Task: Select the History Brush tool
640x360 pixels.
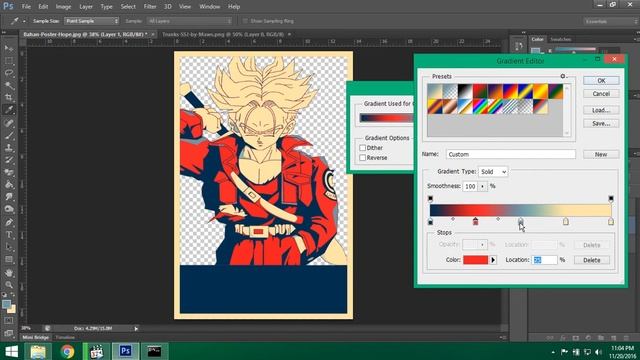Action: [9, 160]
